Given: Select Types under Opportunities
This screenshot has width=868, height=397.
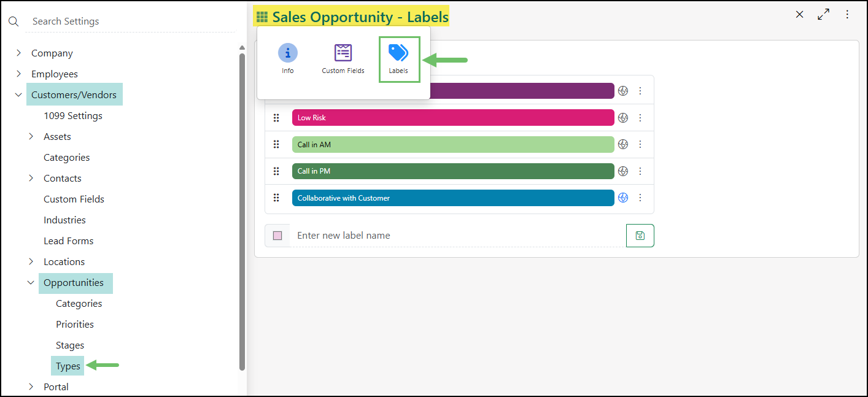Looking at the screenshot, I should (x=68, y=366).
